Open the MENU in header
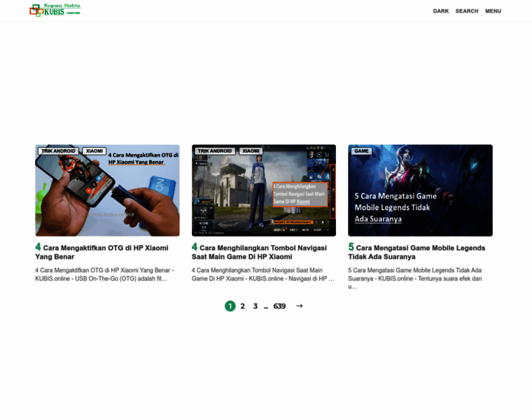 click(x=493, y=11)
